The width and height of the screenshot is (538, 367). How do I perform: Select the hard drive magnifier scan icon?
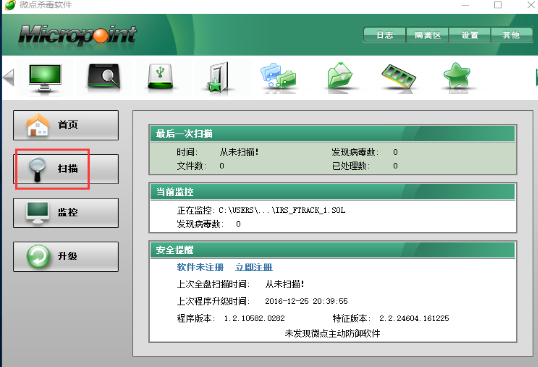tap(104, 77)
